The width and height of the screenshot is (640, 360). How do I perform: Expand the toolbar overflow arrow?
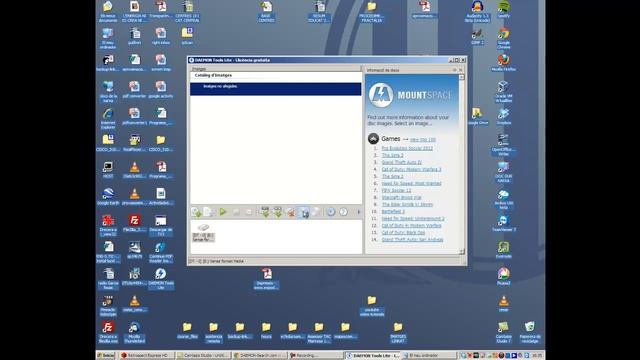click(x=359, y=212)
